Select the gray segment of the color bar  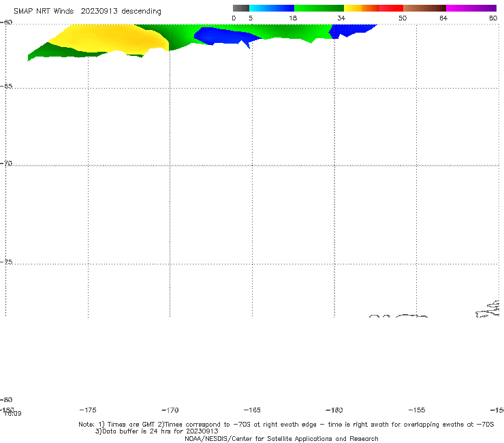tap(240, 8)
